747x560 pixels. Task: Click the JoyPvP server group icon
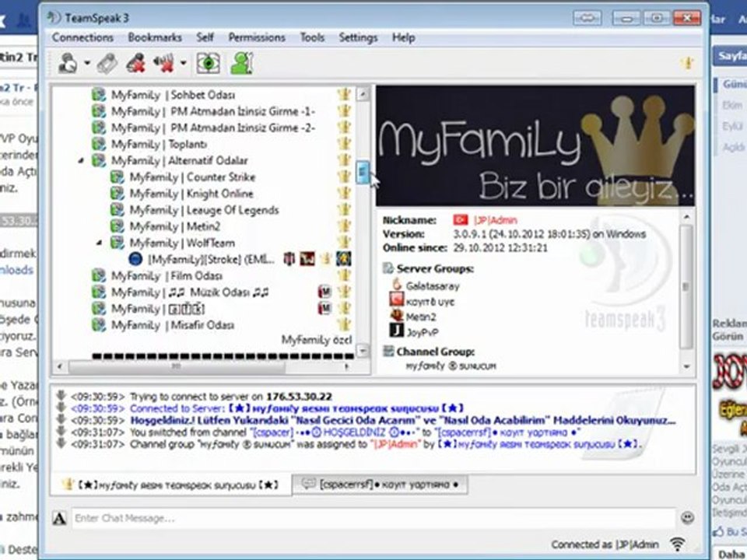396,330
